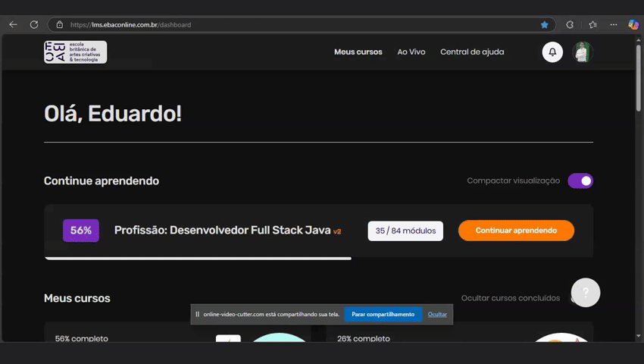Screen dimensions: 644x364
Task: Click the Continuar aprendendo orange button
Action: coord(516,231)
